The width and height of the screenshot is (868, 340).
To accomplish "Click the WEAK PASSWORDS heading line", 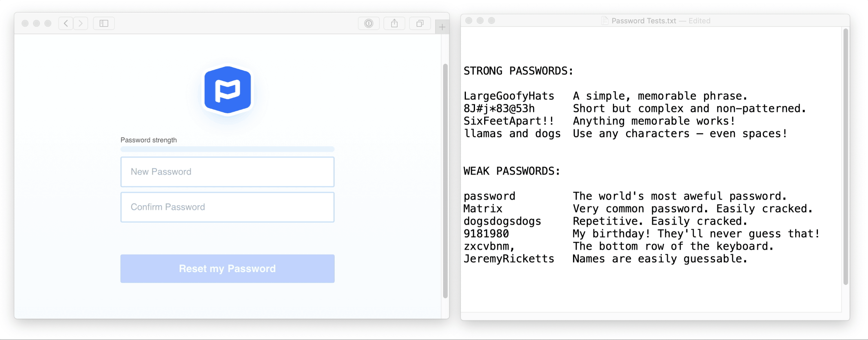I will click(x=511, y=171).
